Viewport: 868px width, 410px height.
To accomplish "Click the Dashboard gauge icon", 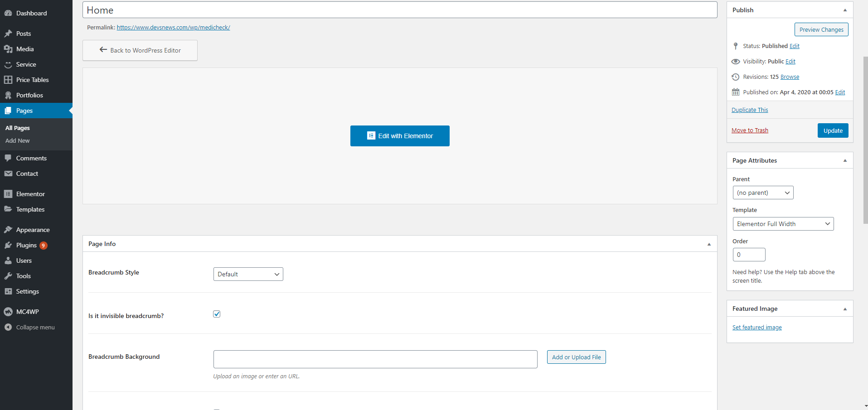I will [x=8, y=13].
